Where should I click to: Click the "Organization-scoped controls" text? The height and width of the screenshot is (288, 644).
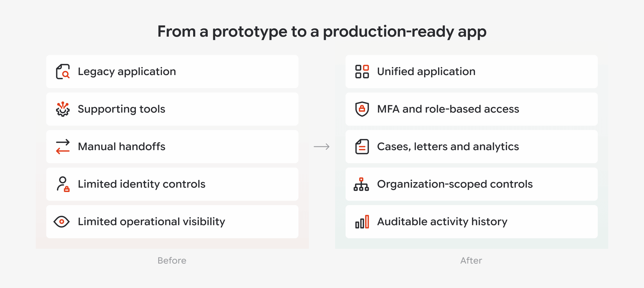pos(455,184)
